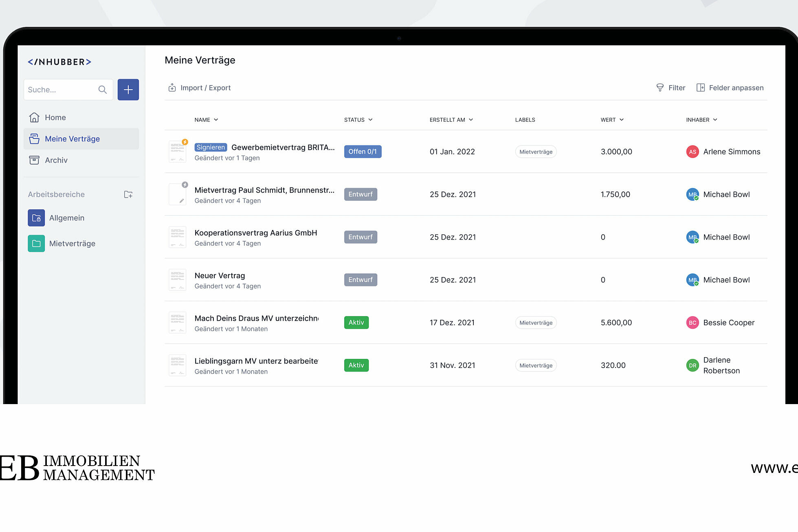Open Archiv in sidebar
Screen dimensions: 798x532
click(x=81, y=160)
